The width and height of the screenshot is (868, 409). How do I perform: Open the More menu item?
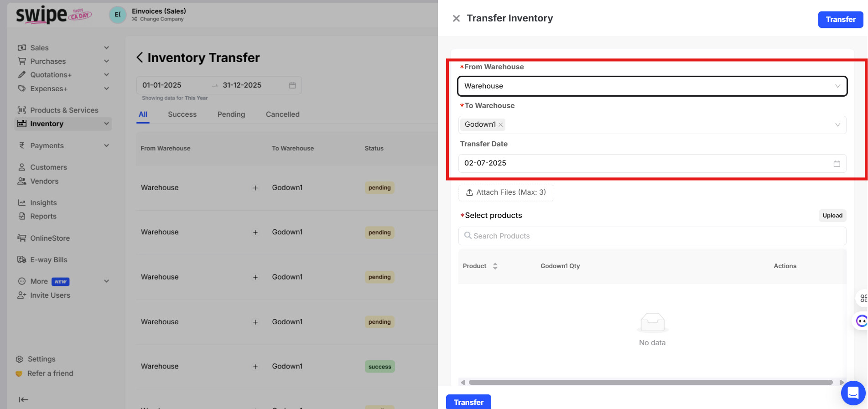coord(39,282)
